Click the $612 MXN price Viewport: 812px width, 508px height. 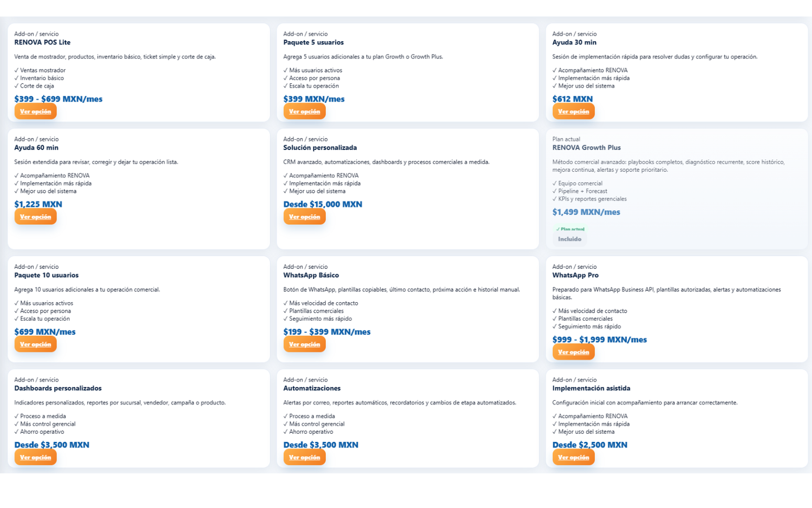[x=573, y=99]
